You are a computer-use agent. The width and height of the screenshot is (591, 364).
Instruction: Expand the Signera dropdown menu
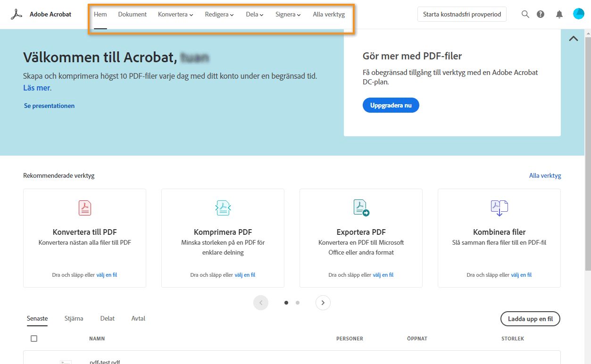coord(288,15)
